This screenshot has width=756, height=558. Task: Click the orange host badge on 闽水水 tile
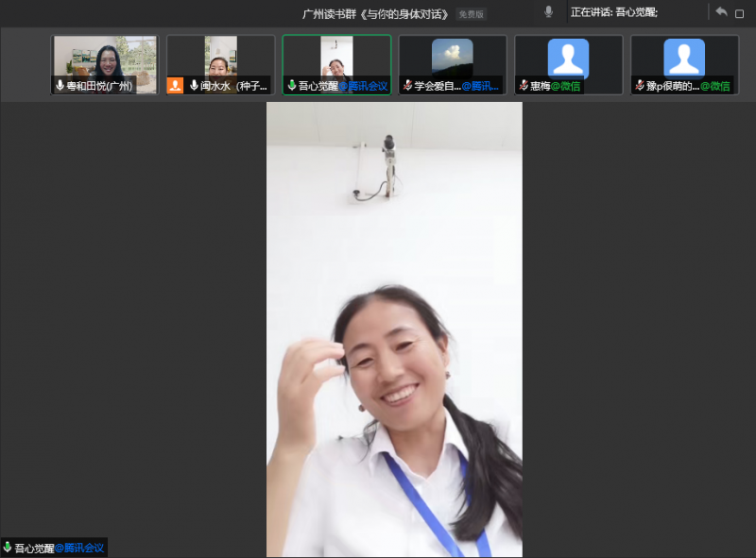(175, 86)
